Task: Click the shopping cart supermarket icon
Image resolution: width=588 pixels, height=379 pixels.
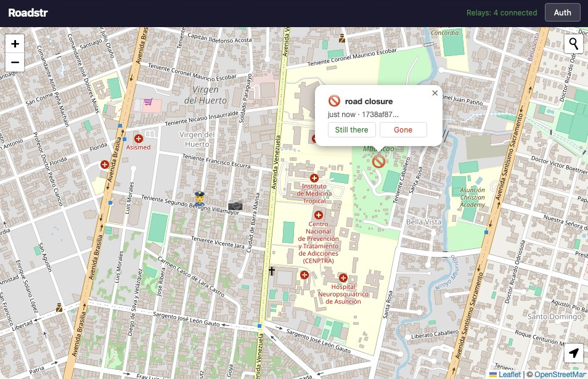Action: click(x=149, y=102)
